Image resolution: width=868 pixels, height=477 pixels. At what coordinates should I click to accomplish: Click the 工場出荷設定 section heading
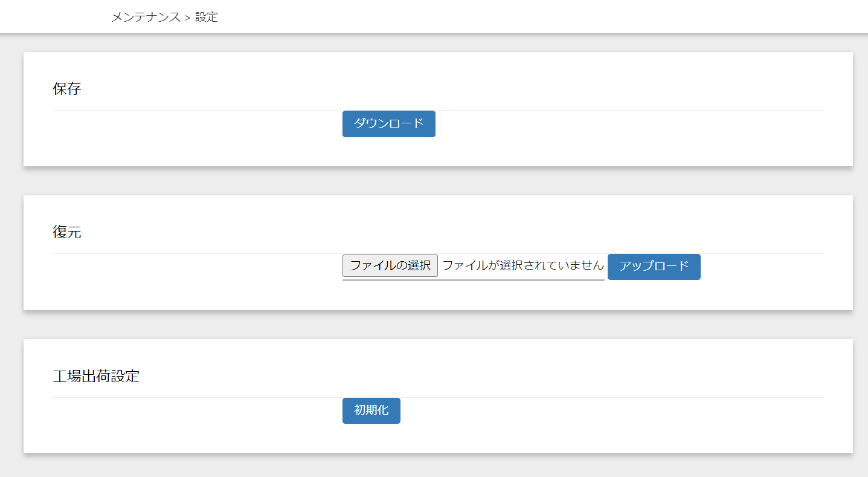tap(96, 376)
